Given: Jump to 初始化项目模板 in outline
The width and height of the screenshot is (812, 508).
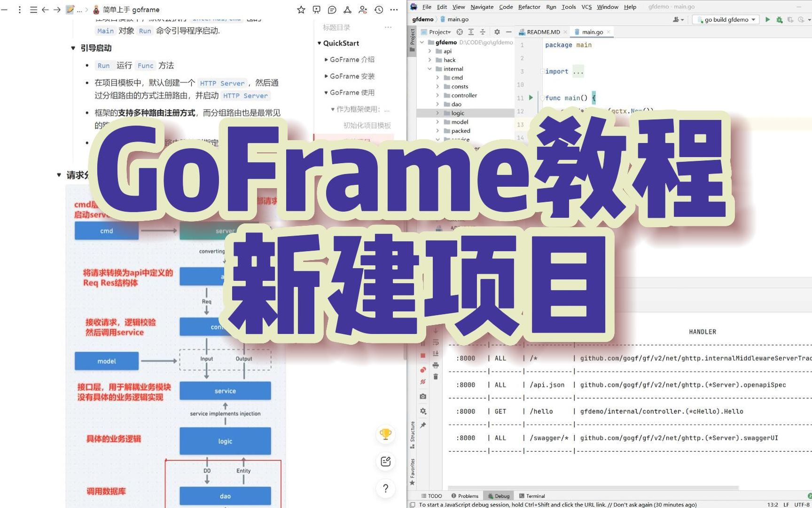Looking at the screenshot, I should click(367, 126).
